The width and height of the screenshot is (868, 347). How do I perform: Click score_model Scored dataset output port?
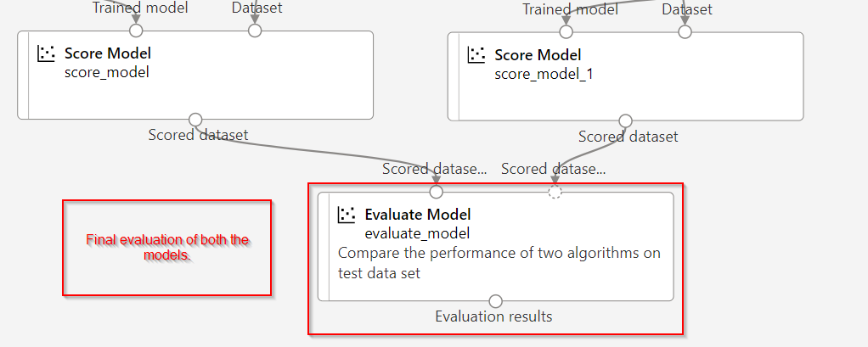tap(195, 119)
